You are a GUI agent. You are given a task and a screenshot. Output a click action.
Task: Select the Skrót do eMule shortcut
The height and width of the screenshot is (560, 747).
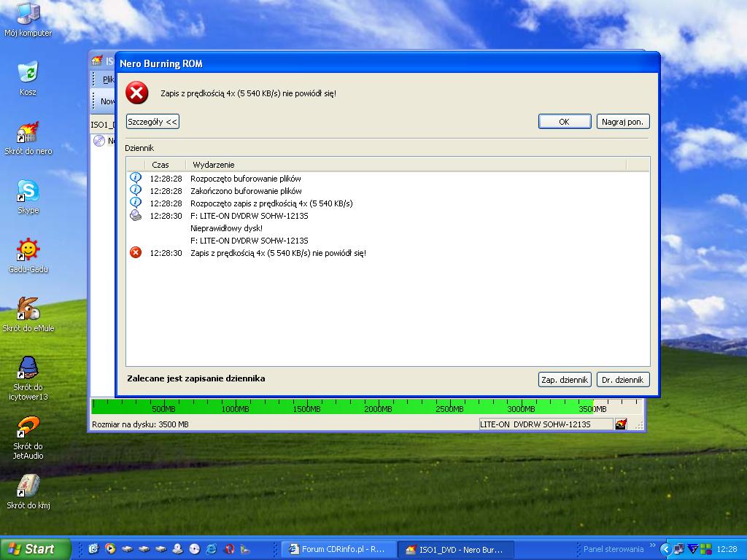pyautogui.click(x=28, y=315)
